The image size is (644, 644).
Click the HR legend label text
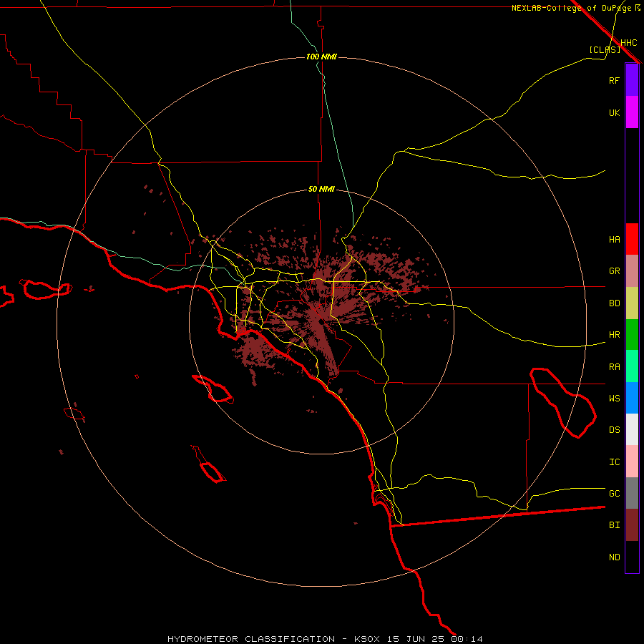(614, 335)
